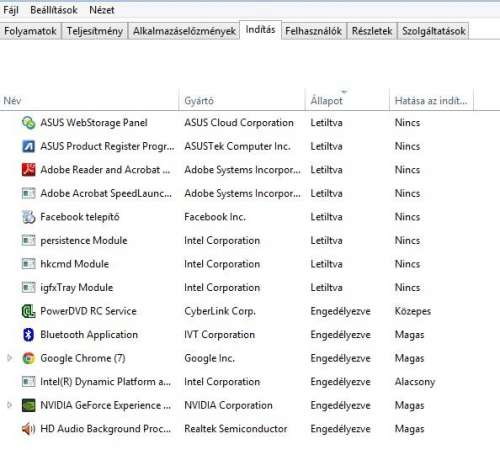Click the Közepes impact value for PowerDVD
Image resolution: width=500 pixels, height=460 pixels.
pos(413,311)
